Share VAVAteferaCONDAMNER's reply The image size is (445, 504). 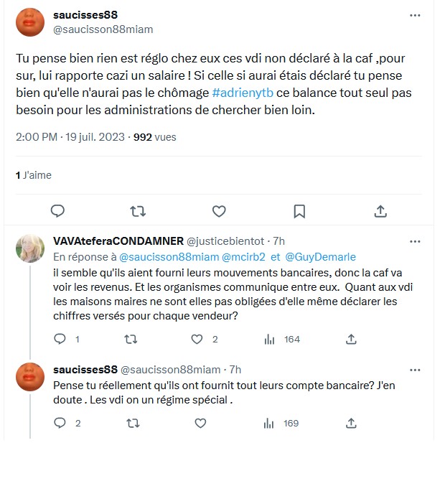tap(351, 339)
